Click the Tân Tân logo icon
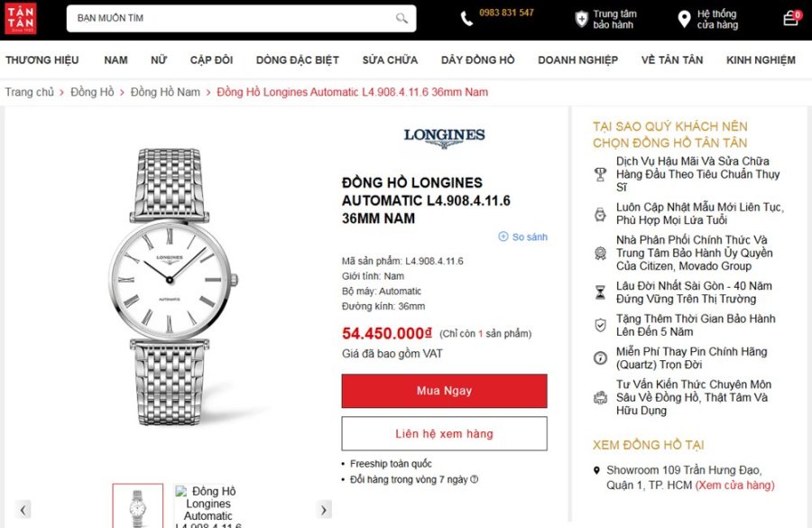This screenshot has height=528, width=812. click(x=21, y=19)
